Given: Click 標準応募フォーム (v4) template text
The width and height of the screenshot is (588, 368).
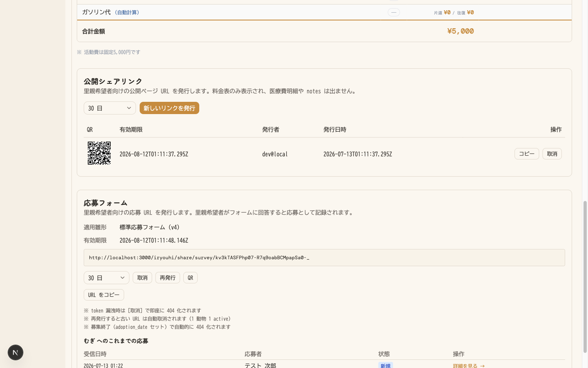Looking at the screenshot, I should [149, 227].
